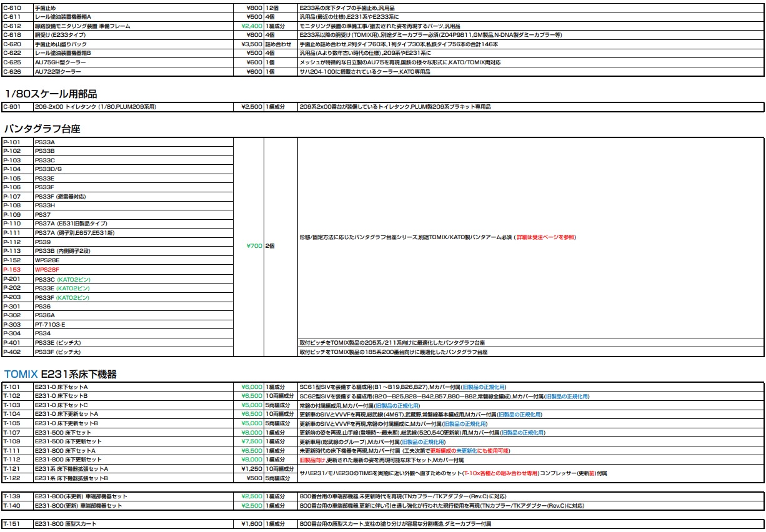Click the item name E231-800 床下セットA
Screen dimensions: 766x532
pos(65,450)
